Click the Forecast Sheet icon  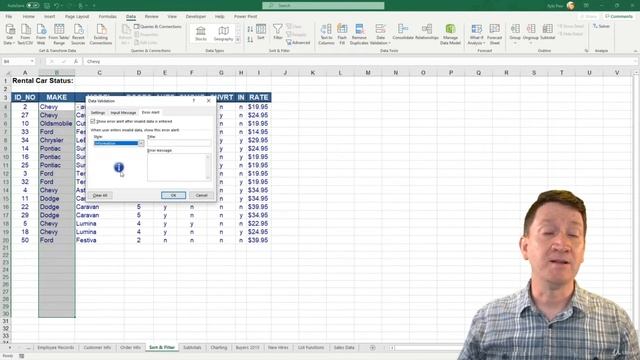point(495,34)
